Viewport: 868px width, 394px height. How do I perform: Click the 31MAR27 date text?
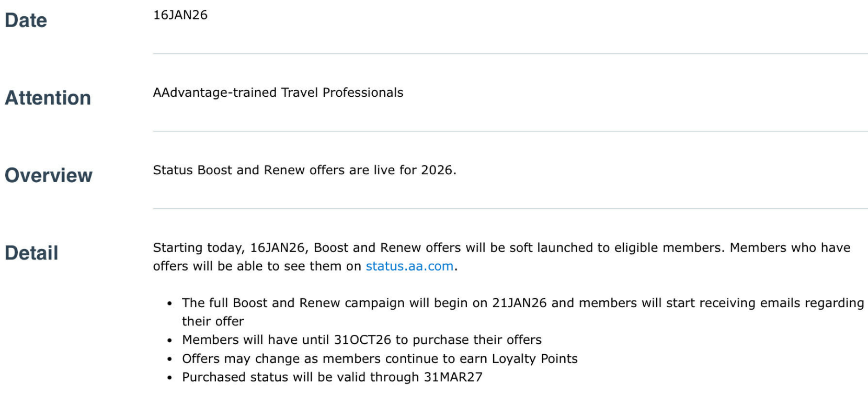pos(453,377)
